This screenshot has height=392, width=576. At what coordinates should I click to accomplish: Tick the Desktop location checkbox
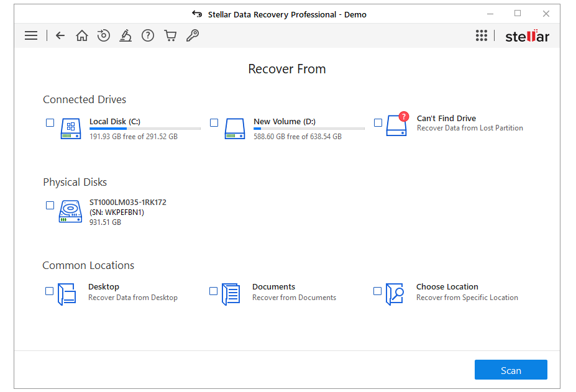(49, 291)
